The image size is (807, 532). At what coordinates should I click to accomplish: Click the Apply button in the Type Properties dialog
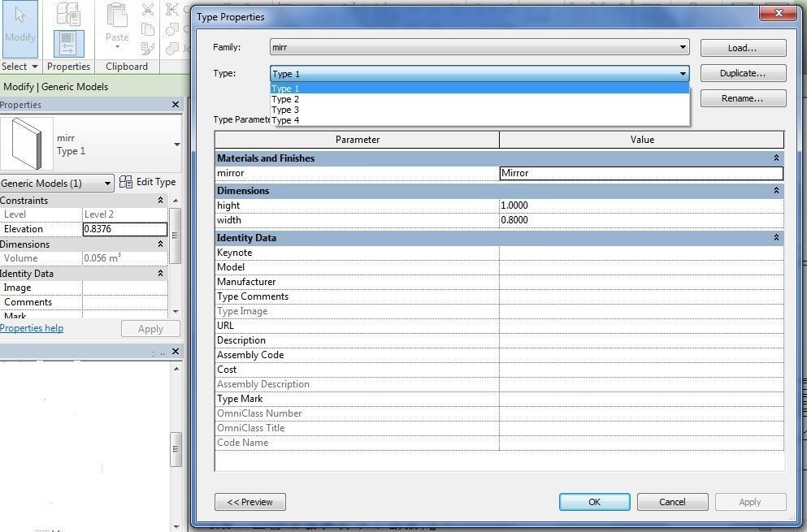pos(750,502)
